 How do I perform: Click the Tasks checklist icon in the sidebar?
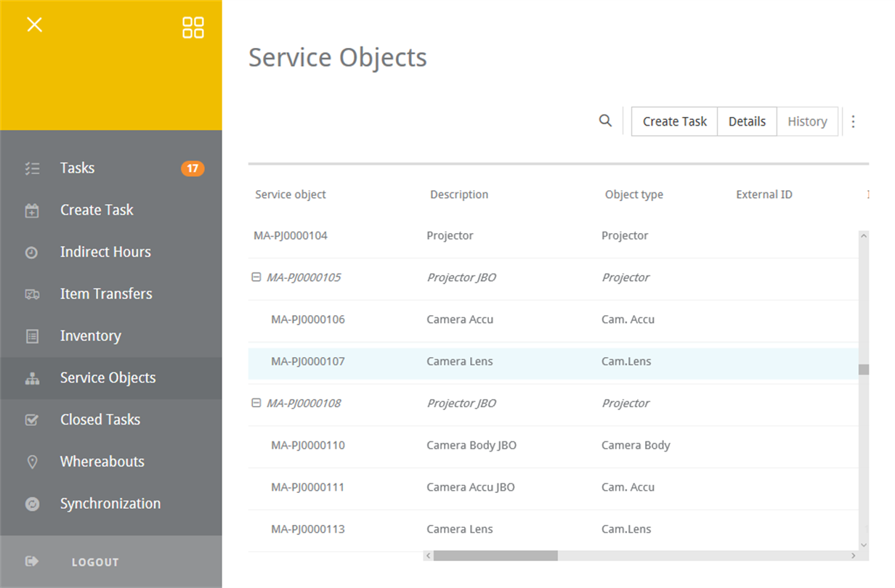tap(32, 168)
